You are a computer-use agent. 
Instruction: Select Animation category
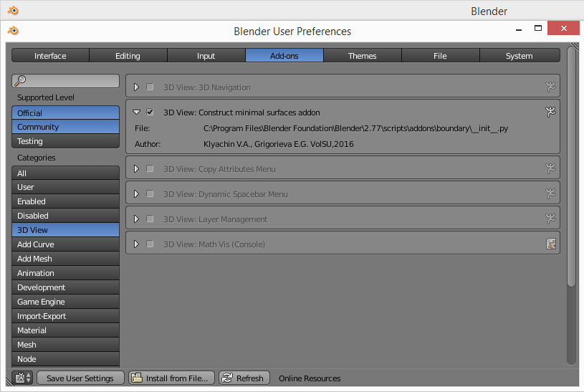(65, 273)
